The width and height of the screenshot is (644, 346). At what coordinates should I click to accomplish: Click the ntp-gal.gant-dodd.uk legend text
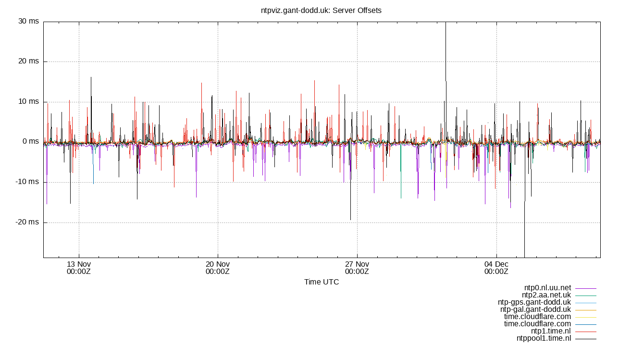(x=535, y=309)
